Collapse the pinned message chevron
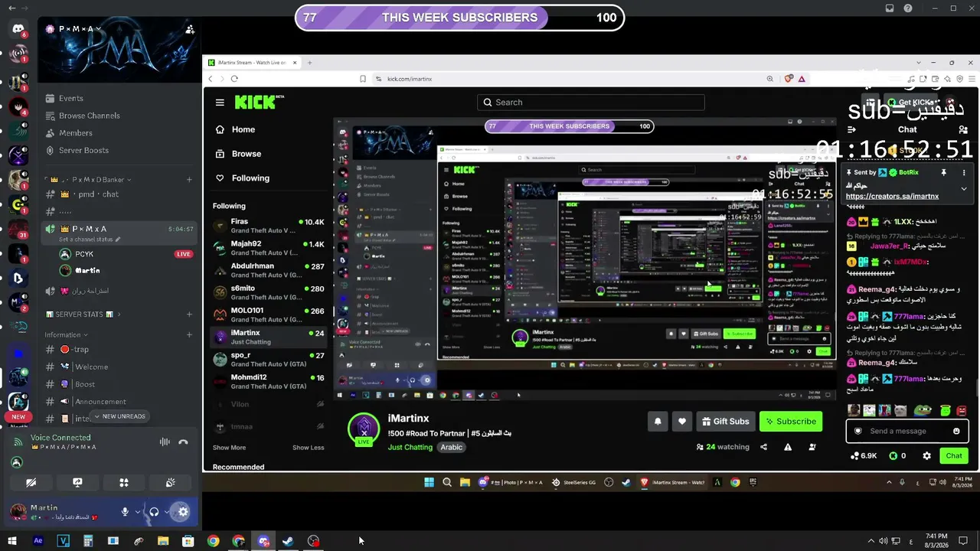Image resolution: width=980 pixels, height=551 pixels. (964, 188)
